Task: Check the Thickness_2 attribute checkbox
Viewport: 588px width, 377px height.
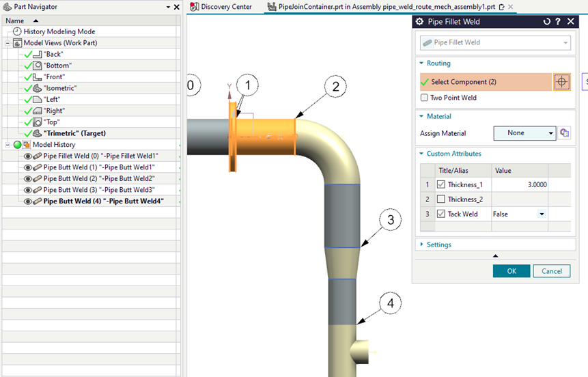Action: click(x=440, y=199)
